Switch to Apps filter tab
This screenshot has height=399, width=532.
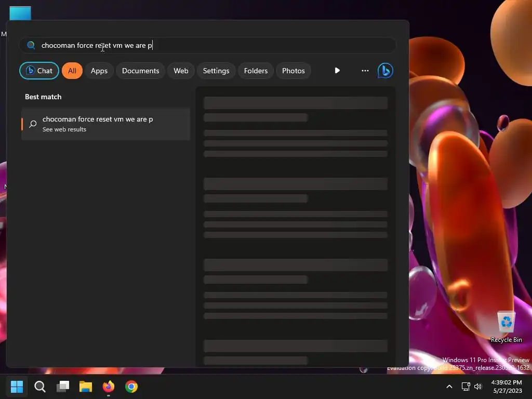click(x=99, y=71)
